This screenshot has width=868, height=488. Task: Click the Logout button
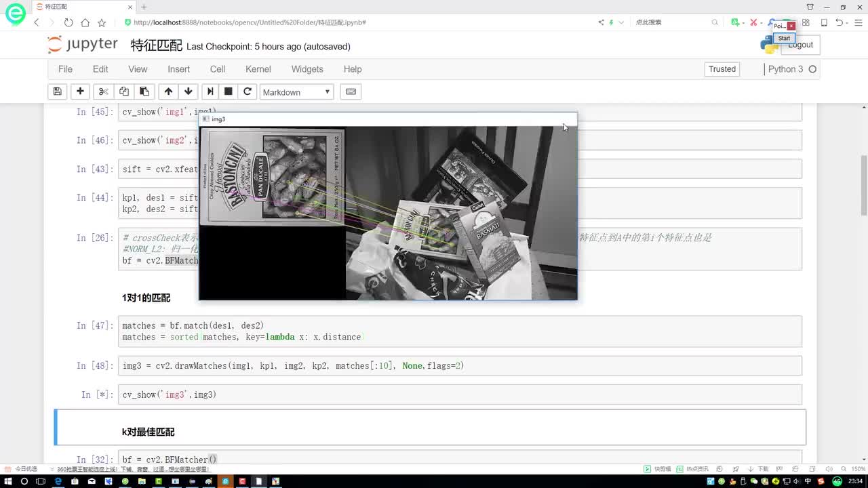[800, 45]
